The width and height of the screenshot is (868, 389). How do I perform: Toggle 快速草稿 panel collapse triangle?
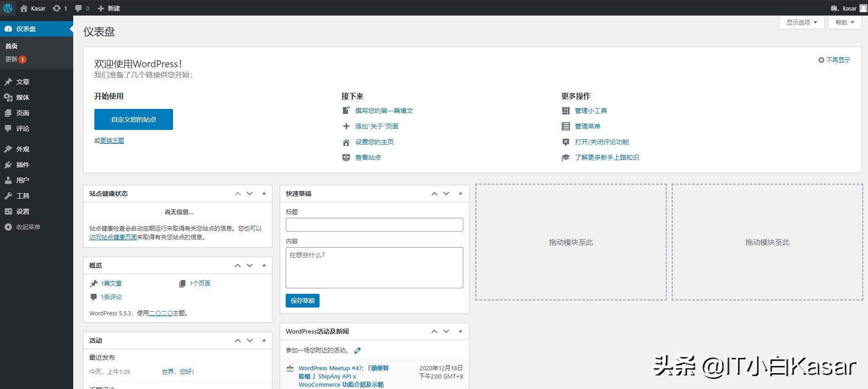(461, 194)
